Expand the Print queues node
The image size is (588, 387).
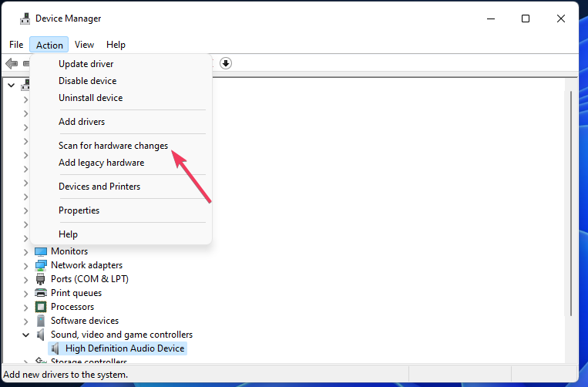[25, 294]
